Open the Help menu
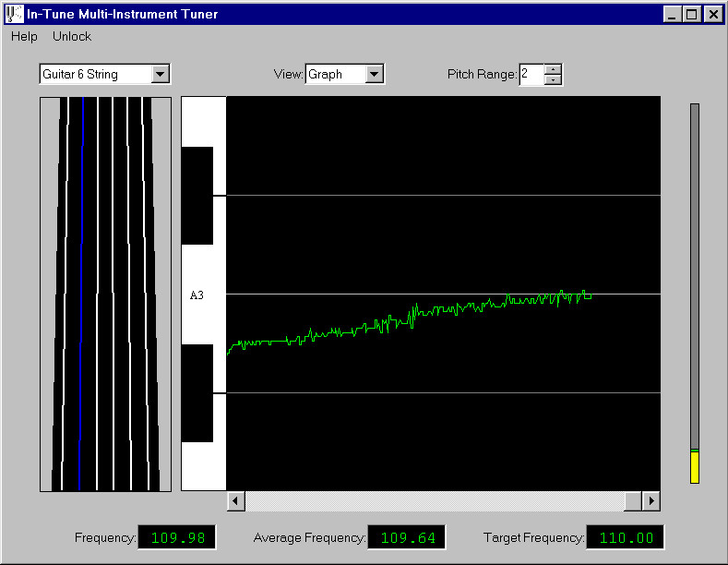The height and width of the screenshot is (565, 728). pos(24,36)
